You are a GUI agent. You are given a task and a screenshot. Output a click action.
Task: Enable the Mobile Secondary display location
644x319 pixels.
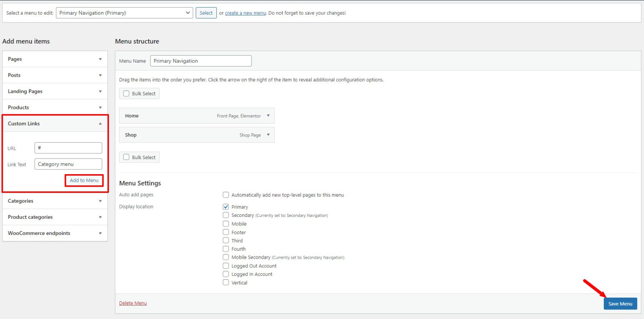(226, 257)
